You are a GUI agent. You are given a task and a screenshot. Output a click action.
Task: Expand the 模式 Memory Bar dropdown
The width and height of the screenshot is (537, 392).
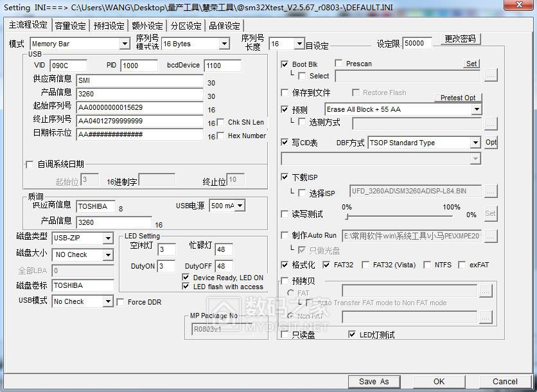pos(125,44)
